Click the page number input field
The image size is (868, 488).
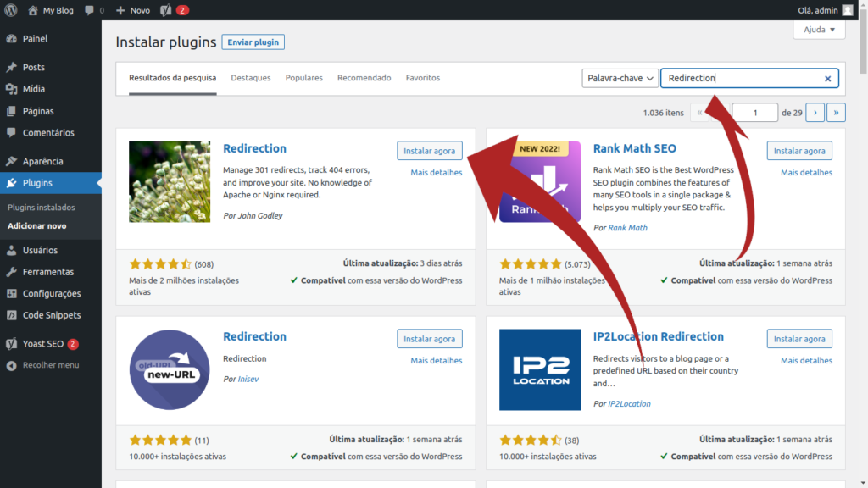pyautogui.click(x=754, y=111)
